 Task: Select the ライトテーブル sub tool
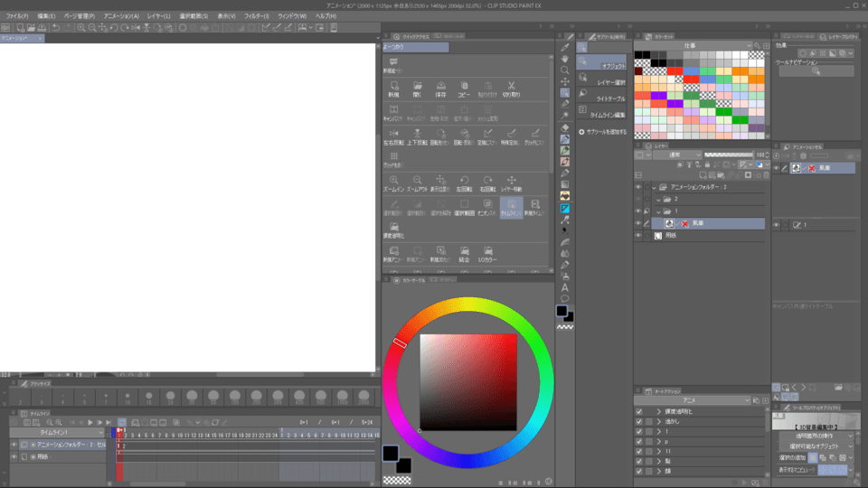(602, 95)
